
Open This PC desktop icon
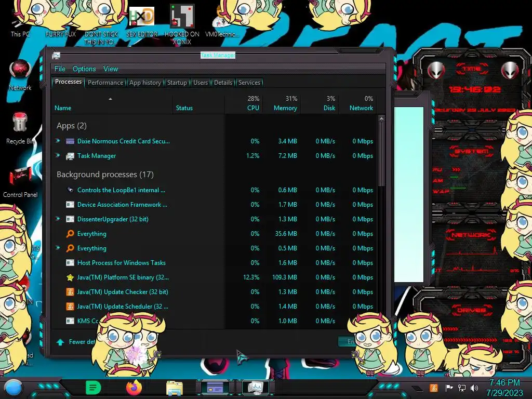click(20, 22)
